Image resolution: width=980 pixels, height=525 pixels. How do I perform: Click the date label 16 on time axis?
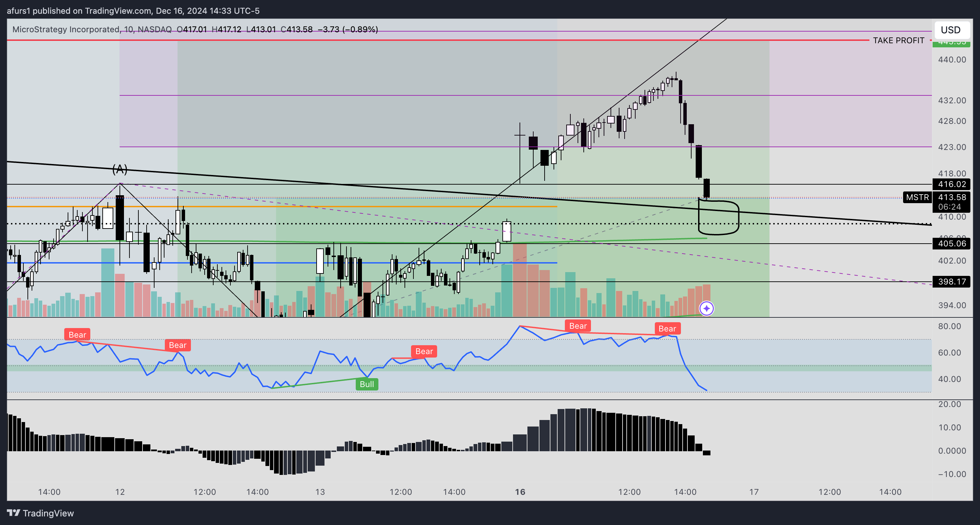(x=520, y=492)
